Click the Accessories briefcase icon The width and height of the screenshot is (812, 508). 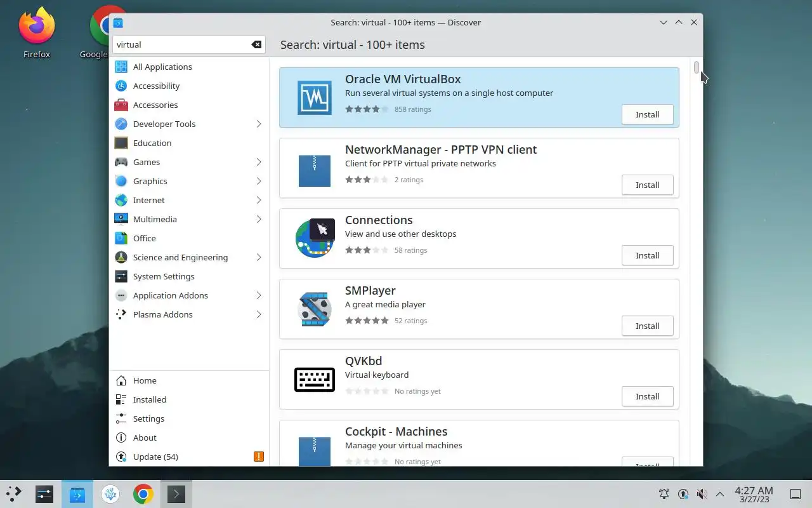(x=121, y=105)
